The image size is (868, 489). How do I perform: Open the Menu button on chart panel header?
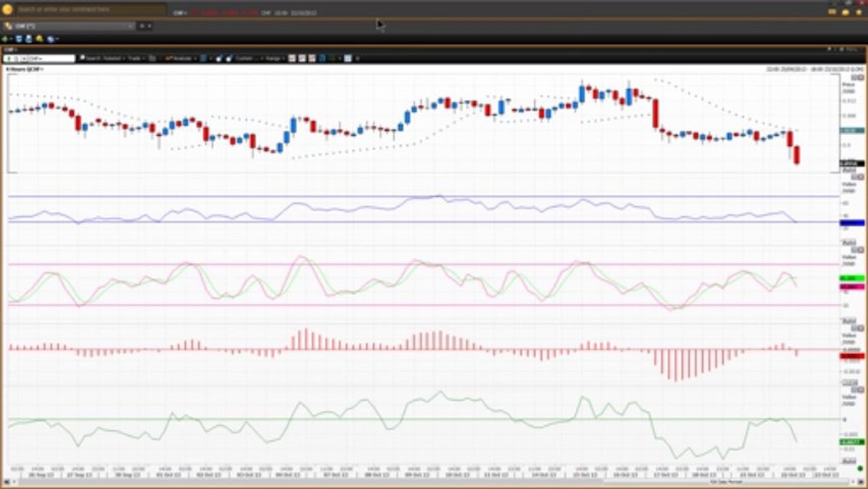(x=852, y=50)
